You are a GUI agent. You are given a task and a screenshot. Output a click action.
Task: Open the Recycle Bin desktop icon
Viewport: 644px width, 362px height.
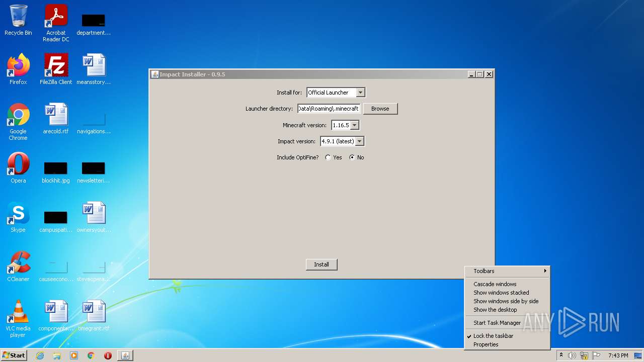click(x=18, y=20)
